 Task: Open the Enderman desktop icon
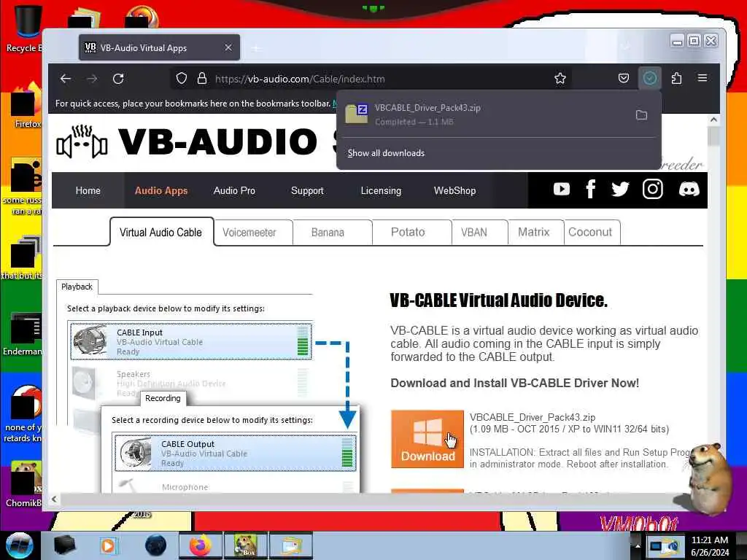tap(23, 334)
